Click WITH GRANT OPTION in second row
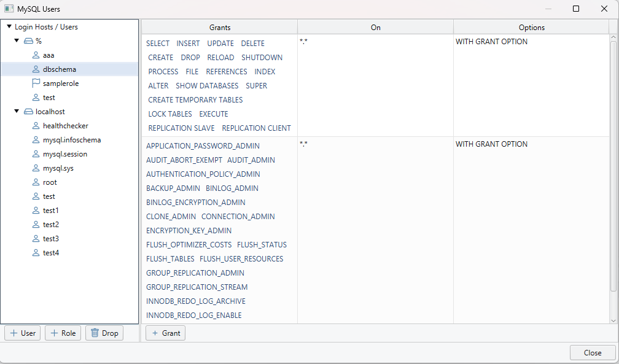The height and width of the screenshot is (364, 619). tap(491, 144)
